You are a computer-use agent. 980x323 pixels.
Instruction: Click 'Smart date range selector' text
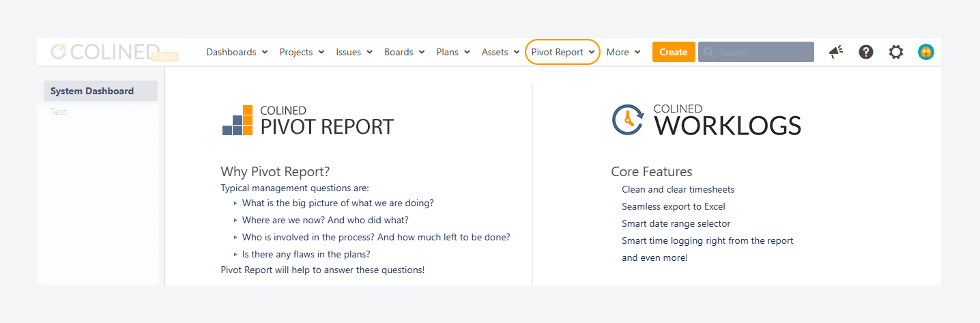click(676, 223)
